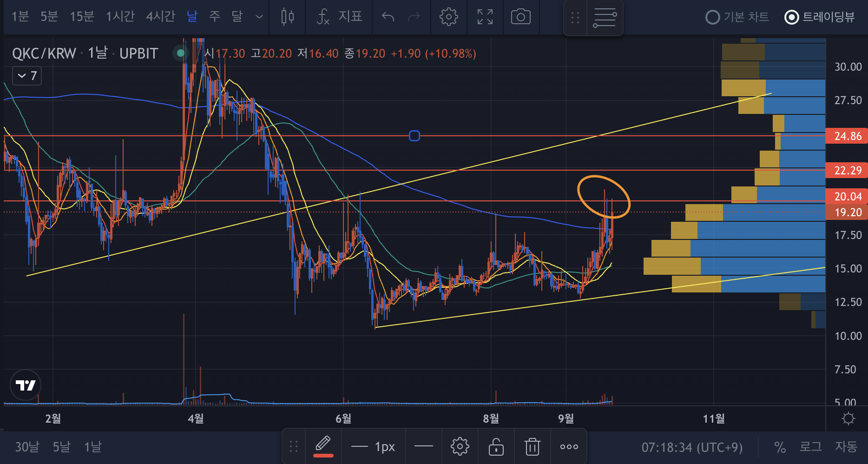Open chart settings gear in top toolbar
868x464 pixels.
(x=448, y=17)
